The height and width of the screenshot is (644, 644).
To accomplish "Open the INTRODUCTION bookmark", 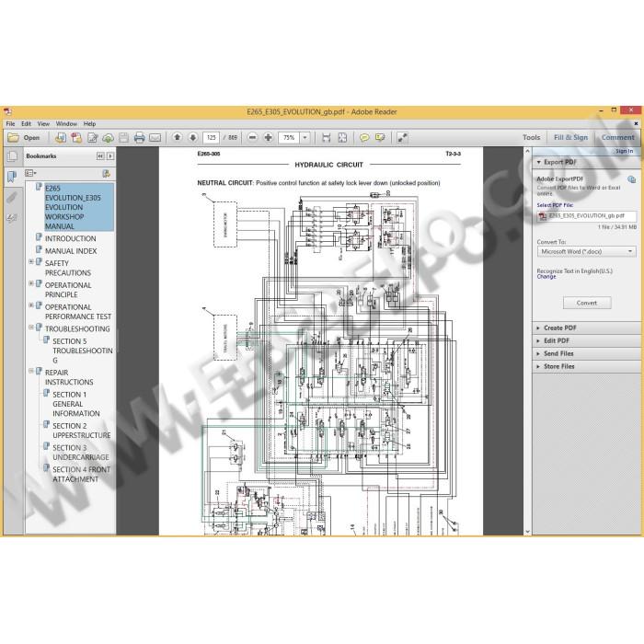I will tap(70, 238).
